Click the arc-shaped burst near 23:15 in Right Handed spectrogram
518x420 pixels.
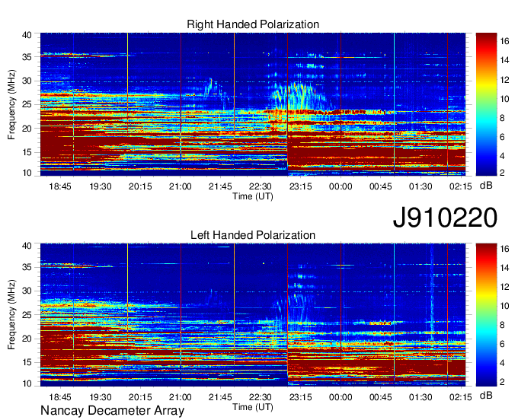299,97
